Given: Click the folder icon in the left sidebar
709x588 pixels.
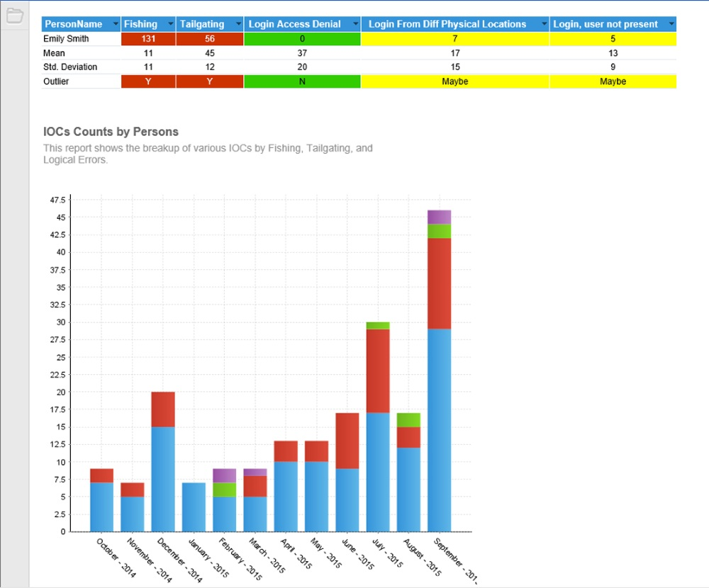Looking at the screenshot, I should (x=14, y=16).
